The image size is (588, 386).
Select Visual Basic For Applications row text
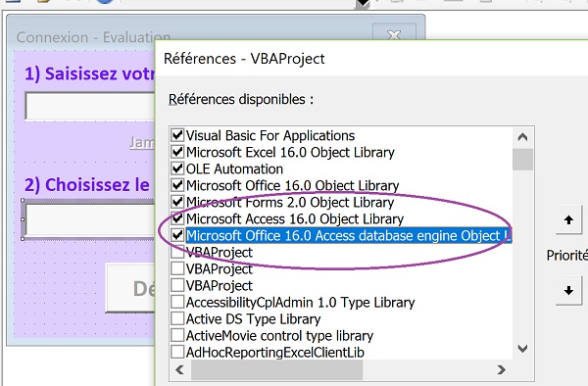point(270,135)
